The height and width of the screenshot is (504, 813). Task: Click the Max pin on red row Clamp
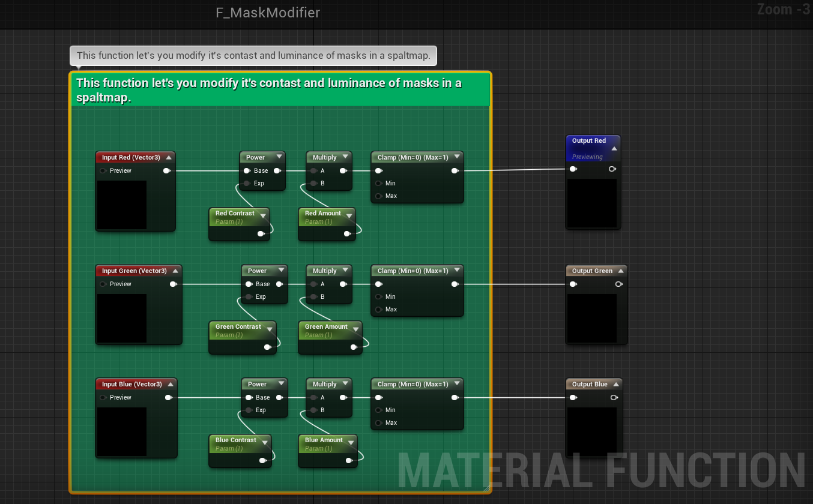coord(379,196)
